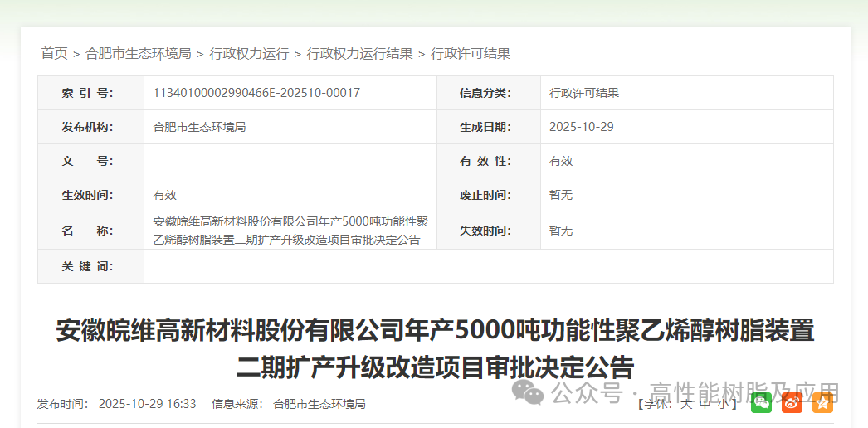Open 合肥市生态环境局 breadcrumb link
The width and height of the screenshot is (868, 428).
point(139,54)
